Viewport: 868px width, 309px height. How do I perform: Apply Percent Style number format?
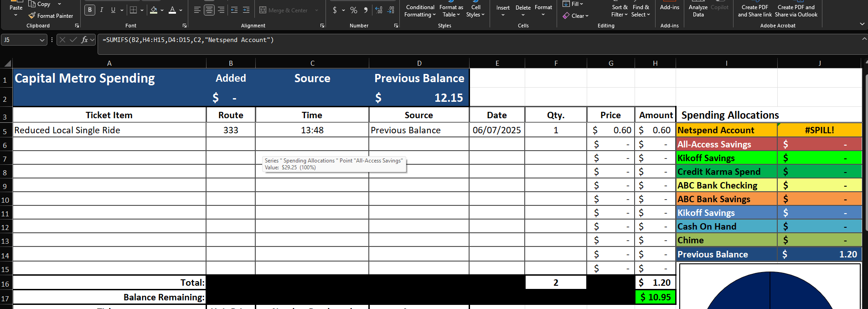tap(354, 10)
